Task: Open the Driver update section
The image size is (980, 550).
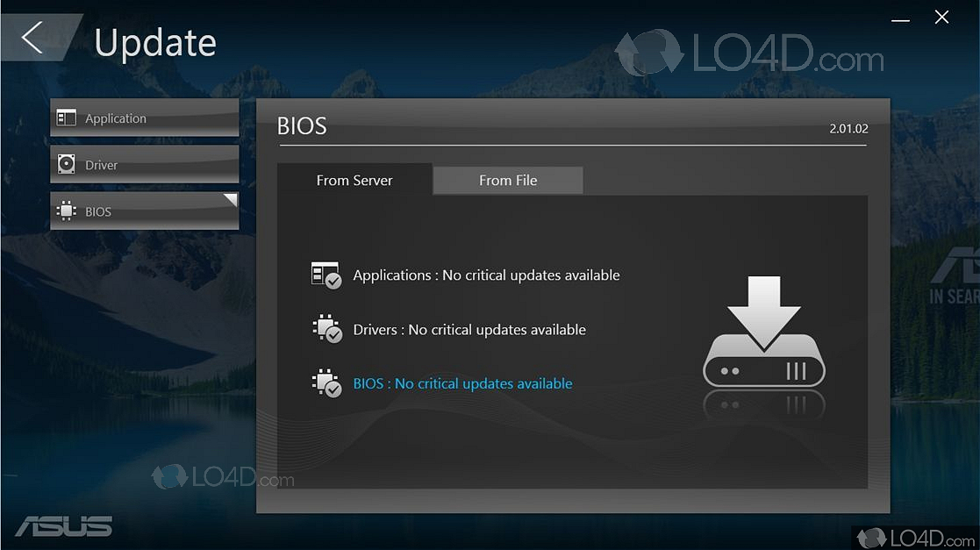Action: (x=145, y=164)
